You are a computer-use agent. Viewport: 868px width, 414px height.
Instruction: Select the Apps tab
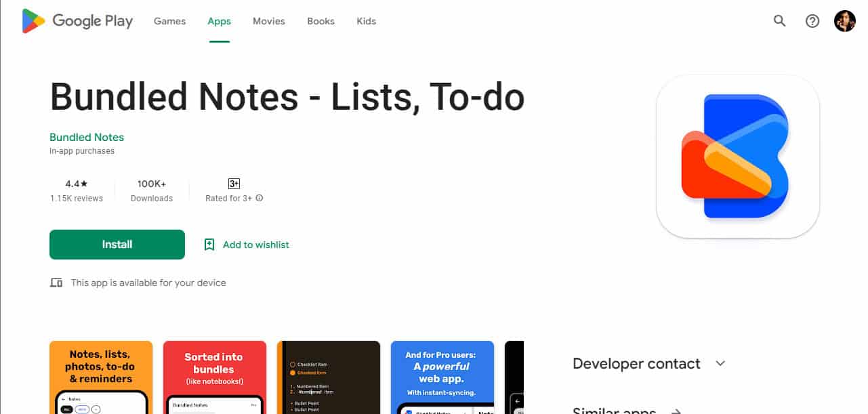click(220, 21)
